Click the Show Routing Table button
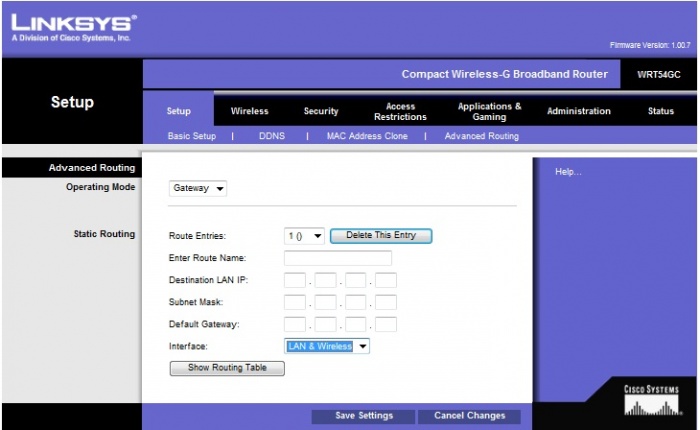The image size is (700, 430). tap(227, 368)
